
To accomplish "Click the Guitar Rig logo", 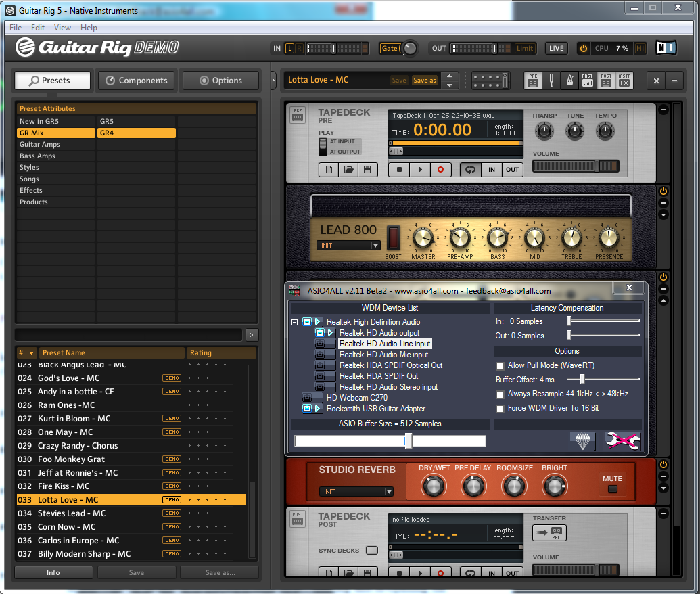I will coord(97,47).
